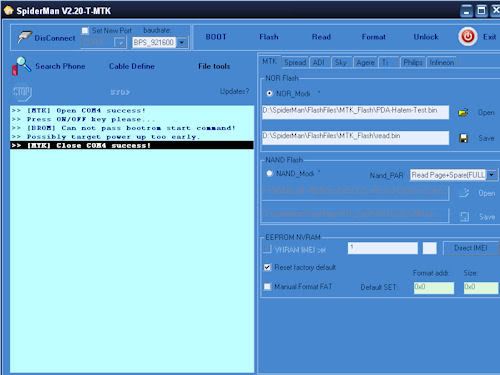Click the Read button
This screenshot has height=375, width=500.
click(x=321, y=37)
